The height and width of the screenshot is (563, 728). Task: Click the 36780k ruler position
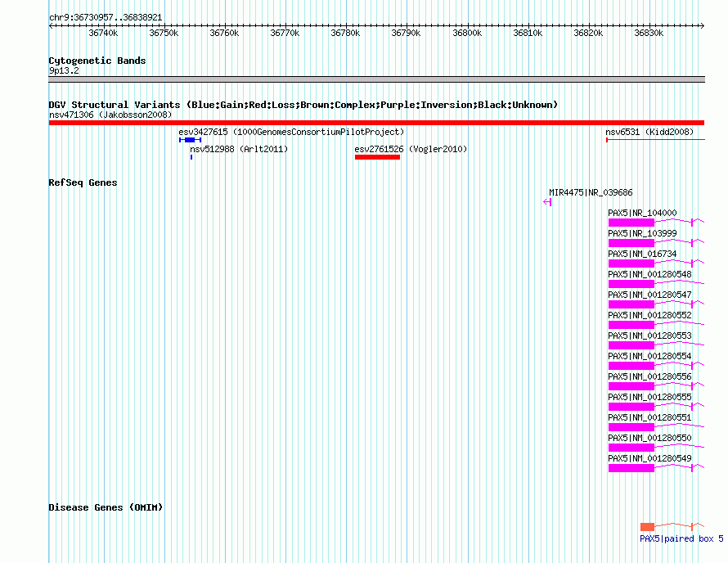point(345,33)
